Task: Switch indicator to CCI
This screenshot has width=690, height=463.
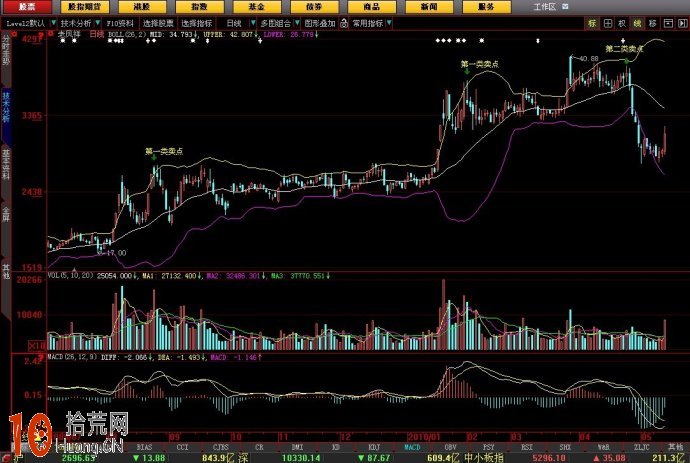Action: (x=182, y=447)
